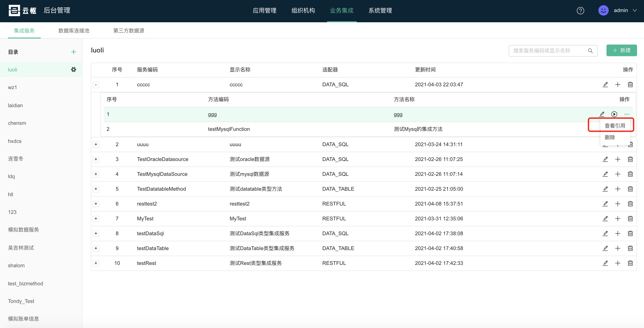The width and height of the screenshot is (644, 328).
Task: Edit the testRest service
Action: point(605,263)
